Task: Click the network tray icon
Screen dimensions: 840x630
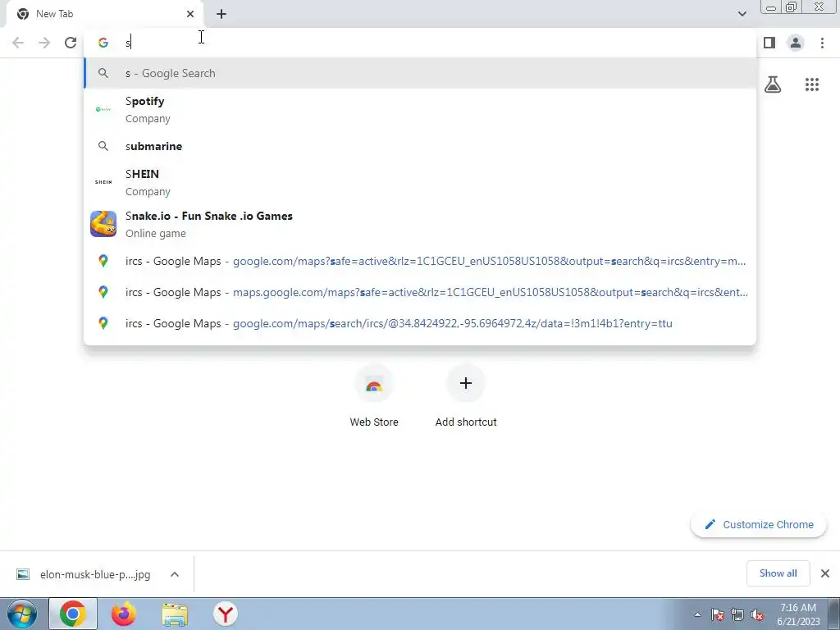Action: coord(737,615)
